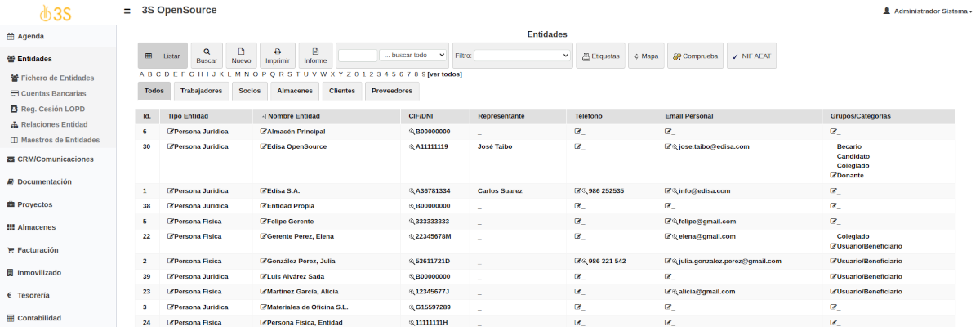Toggle the hamburger sidebar menu icon
This screenshot has height=327, width=980.
(x=127, y=11)
